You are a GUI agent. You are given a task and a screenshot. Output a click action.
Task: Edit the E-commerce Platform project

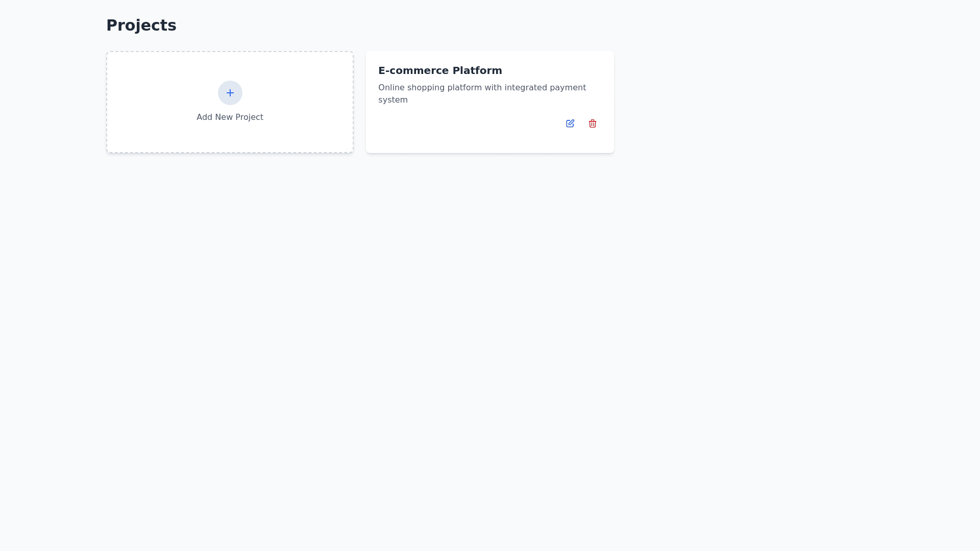coord(570,123)
